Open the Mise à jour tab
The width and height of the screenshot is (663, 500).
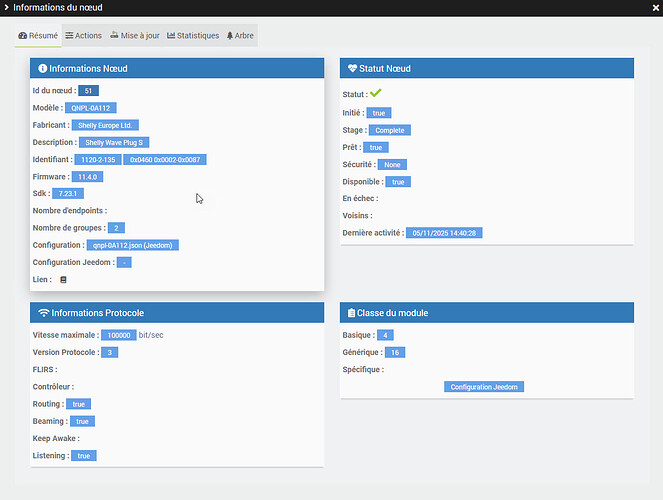[135, 36]
